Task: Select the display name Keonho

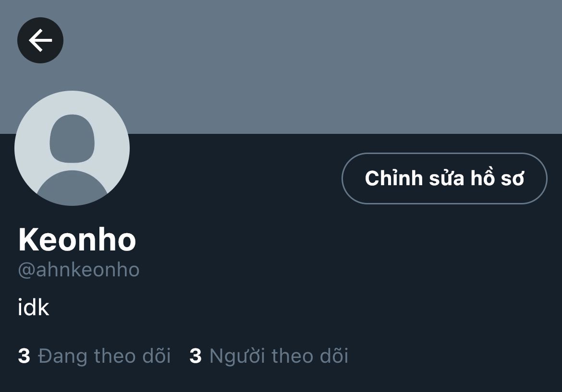Action: [77, 239]
